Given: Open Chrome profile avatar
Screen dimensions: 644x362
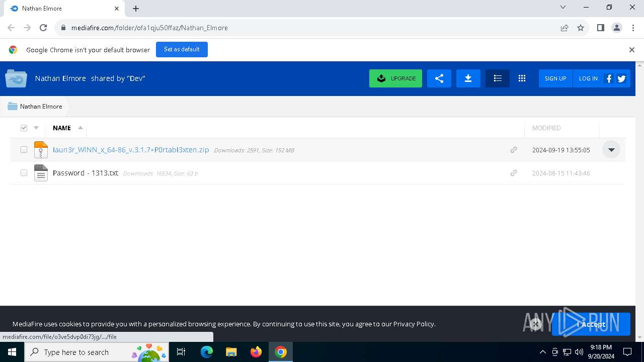Looking at the screenshot, I should tap(616, 28).
